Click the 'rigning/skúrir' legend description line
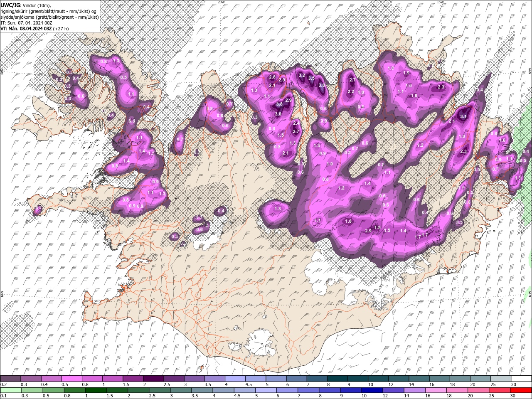Viewport: 532px width, 399px height. pos(49,11)
